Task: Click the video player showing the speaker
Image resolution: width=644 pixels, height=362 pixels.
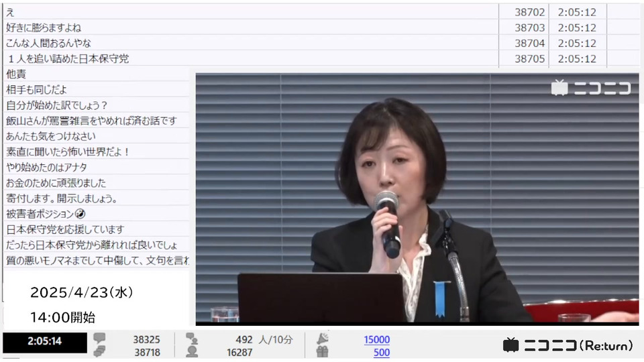Action: [x=417, y=200]
